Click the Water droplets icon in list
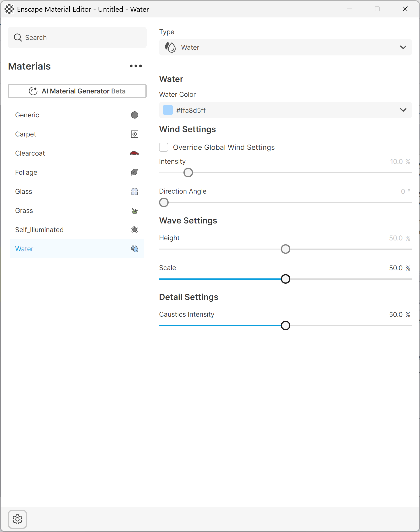 134,249
